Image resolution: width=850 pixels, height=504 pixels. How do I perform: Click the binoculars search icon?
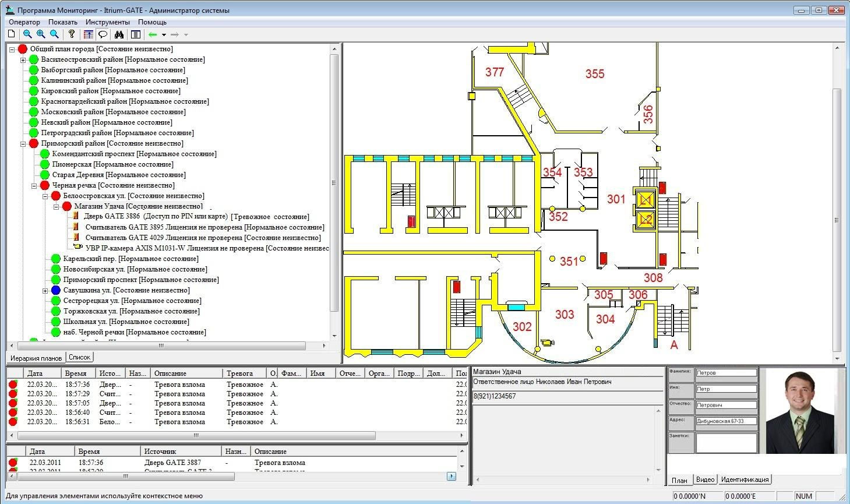119,34
